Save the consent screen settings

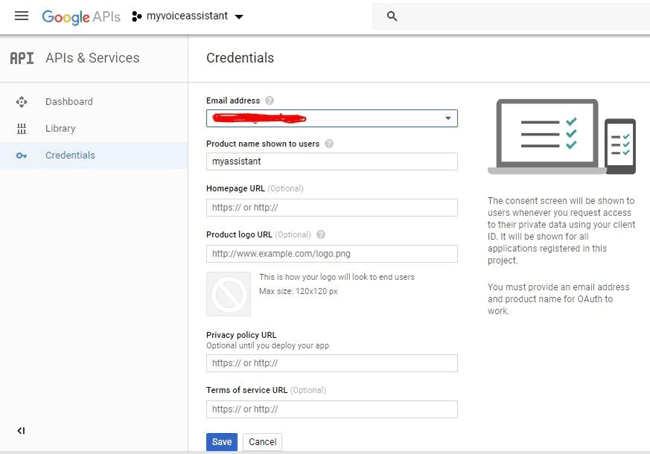click(222, 442)
